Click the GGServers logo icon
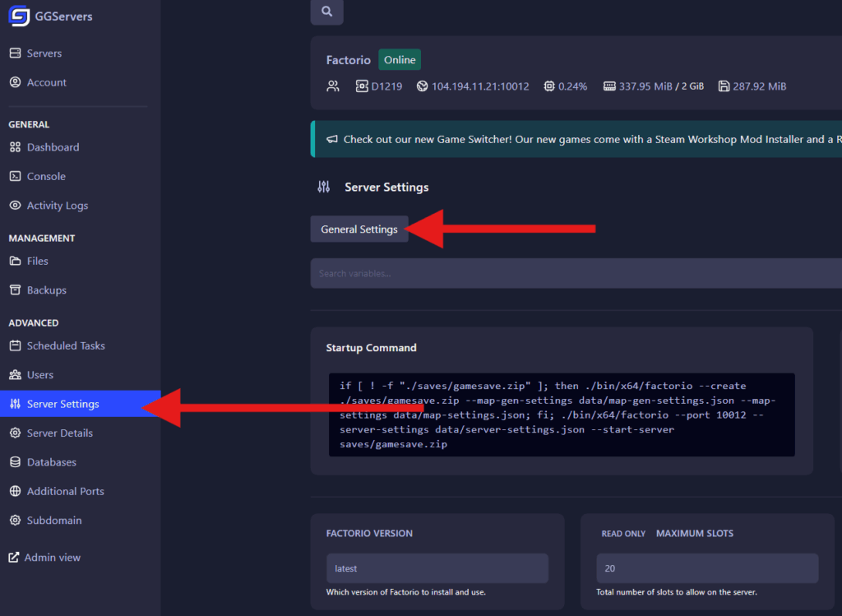 click(19, 16)
